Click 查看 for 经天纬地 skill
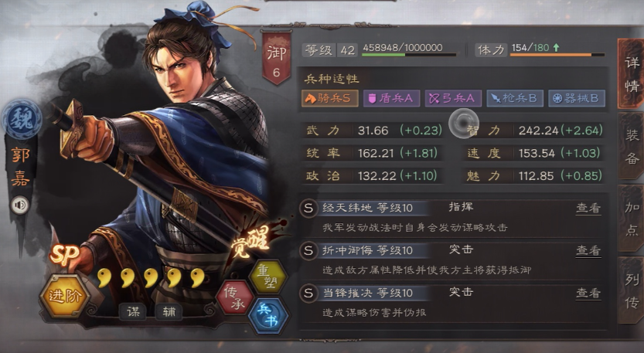Screen dimensions: 644x353 pos(588,208)
